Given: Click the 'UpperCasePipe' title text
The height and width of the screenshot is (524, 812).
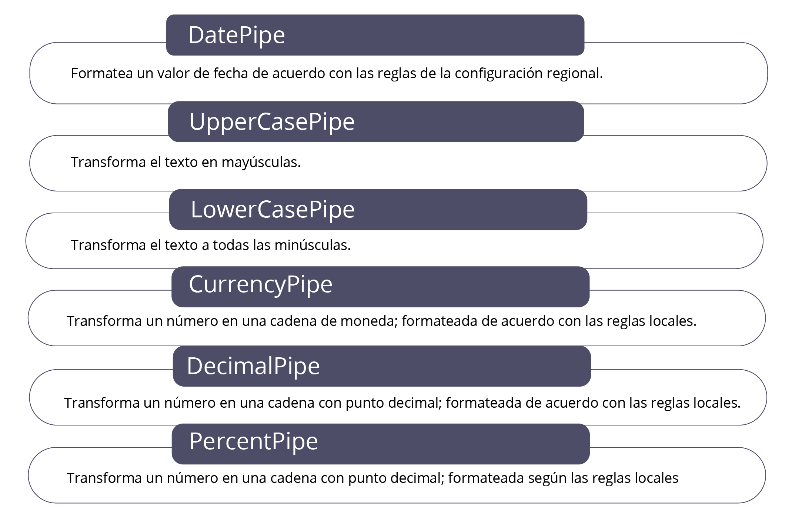Looking at the screenshot, I should tap(272, 122).
